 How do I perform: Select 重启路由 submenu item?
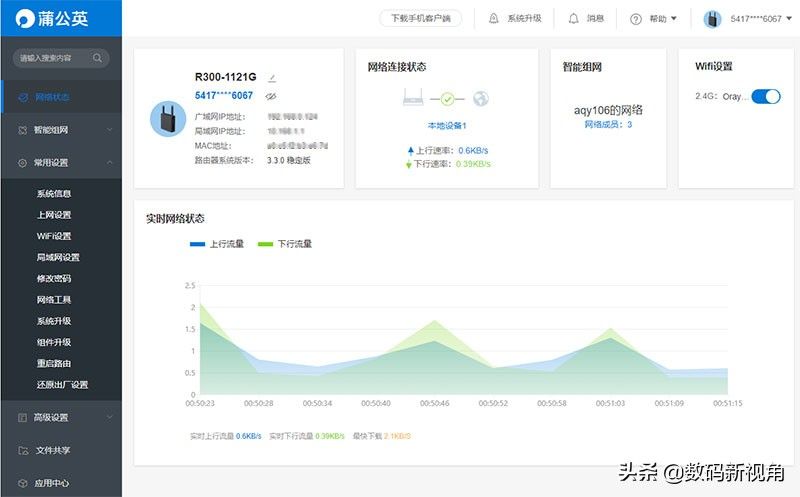pyautogui.click(x=54, y=363)
